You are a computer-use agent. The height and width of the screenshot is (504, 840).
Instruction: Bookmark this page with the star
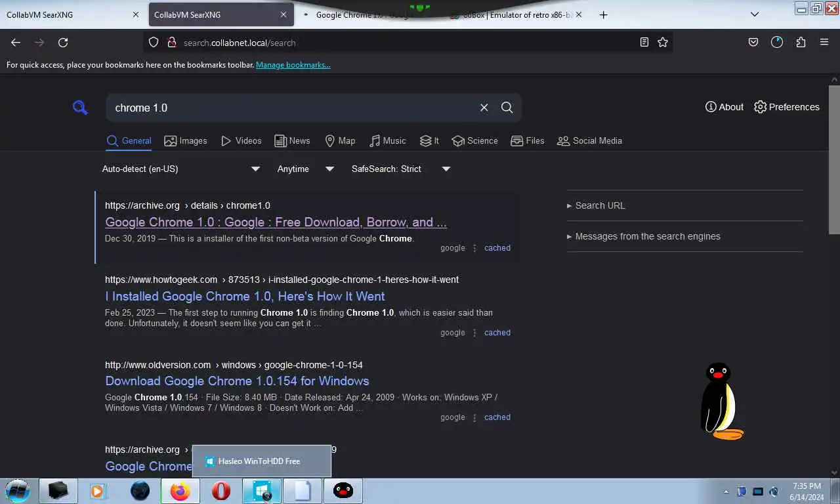click(663, 43)
